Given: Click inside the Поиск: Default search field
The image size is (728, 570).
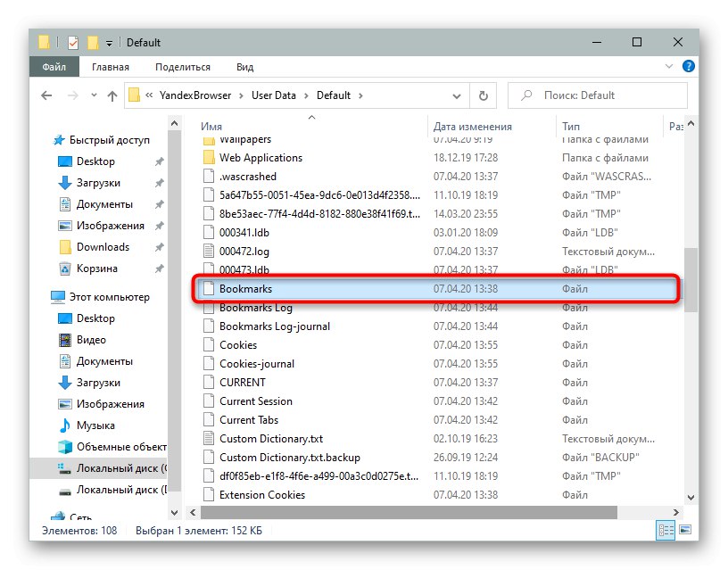Looking at the screenshot, I should click(x=598, y=95).
